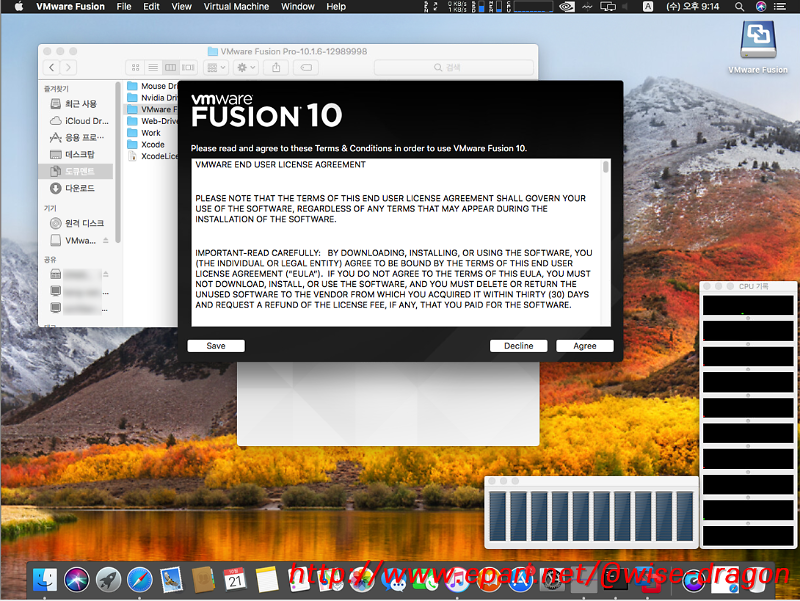Open the Window menu
This screenshot has width=800, height=601.
(297, 7)
